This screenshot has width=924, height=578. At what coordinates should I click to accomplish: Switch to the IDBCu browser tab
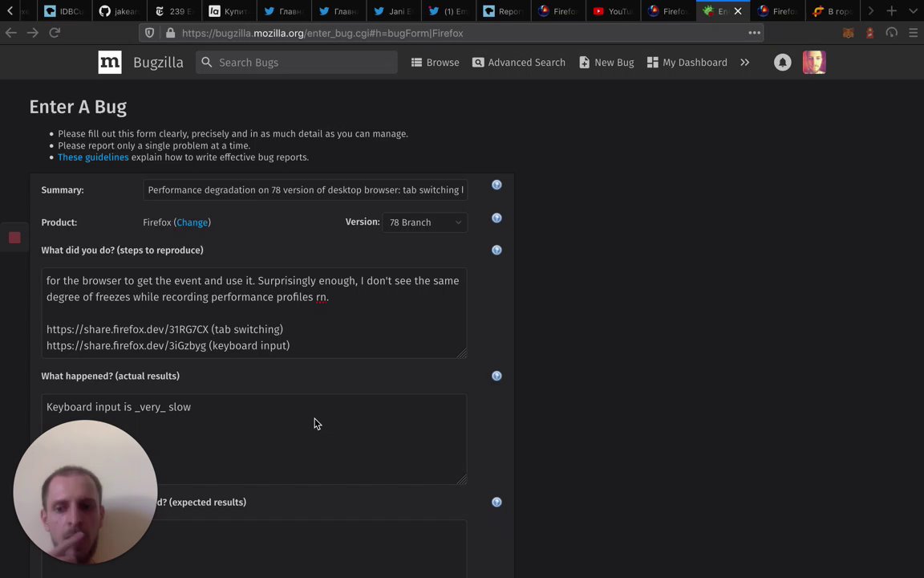coord(63,11)
